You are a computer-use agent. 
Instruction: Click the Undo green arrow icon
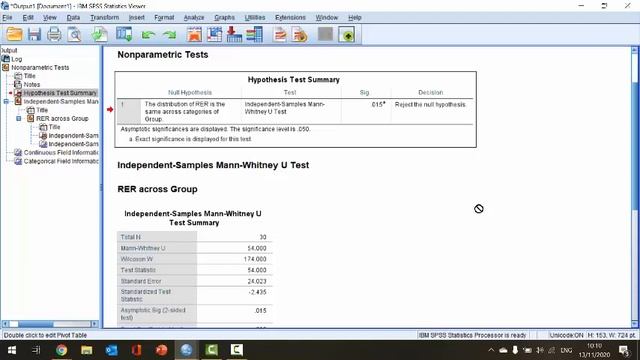point(148,35)
